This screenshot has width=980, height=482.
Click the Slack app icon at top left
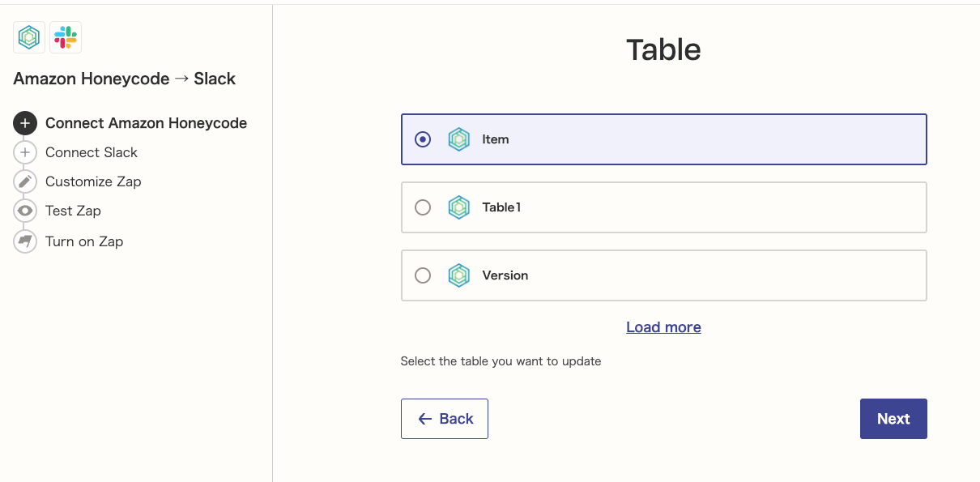coord(66,36)
